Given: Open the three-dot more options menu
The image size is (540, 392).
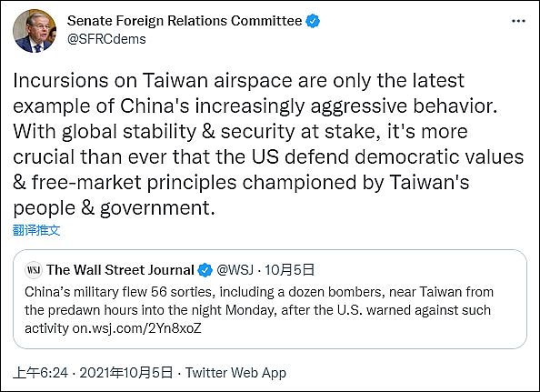Looking at the screenshot, I should [x=518, y=21].
